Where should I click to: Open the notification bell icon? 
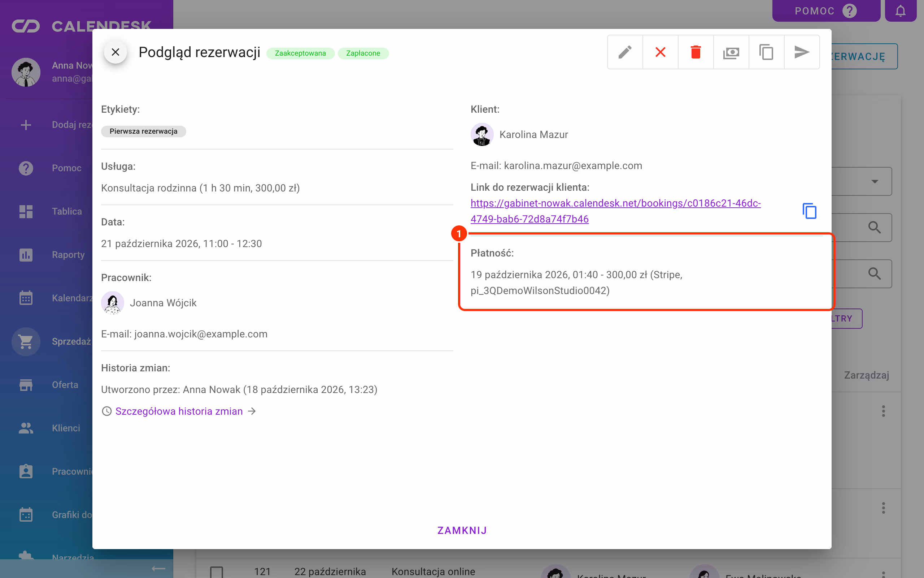coord(901,11)
